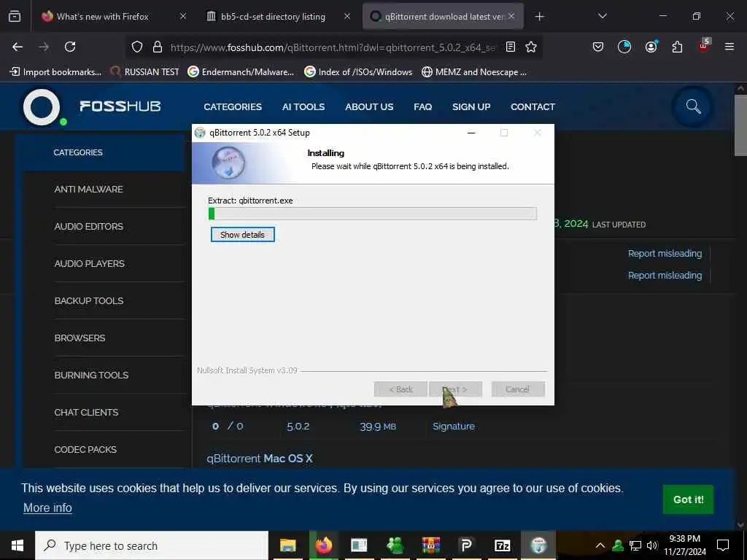Image resolution: width=747 pixels, height=560 pixels.
Task: Click first Report misleading link
Action: point(665,253)
